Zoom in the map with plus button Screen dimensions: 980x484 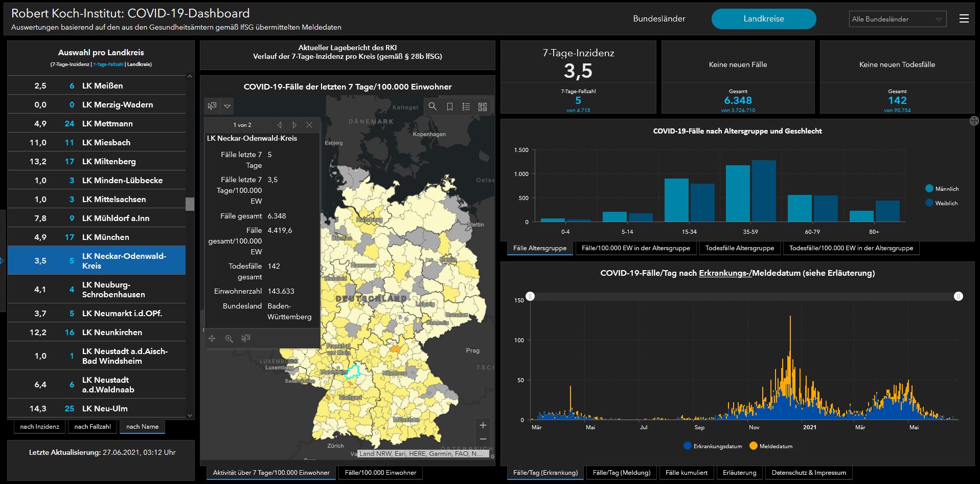[x=483, y=425]
